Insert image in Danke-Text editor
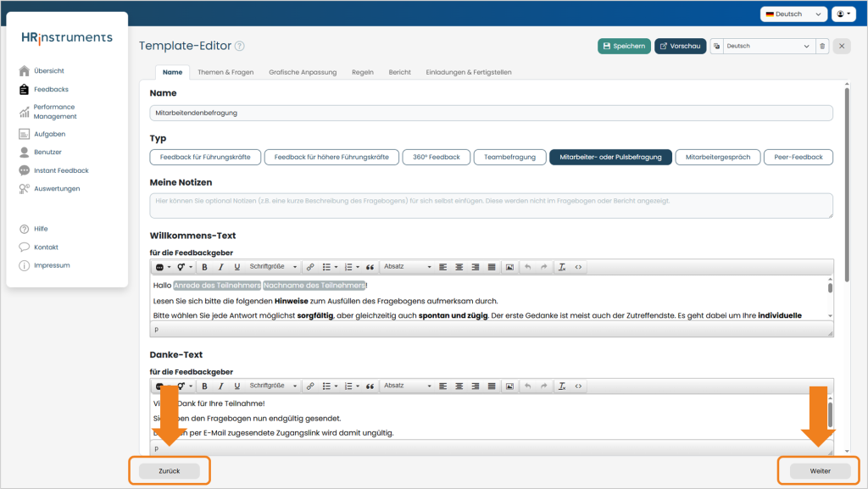The width and height of the screenshot is (868, 489). coord(509,386)
